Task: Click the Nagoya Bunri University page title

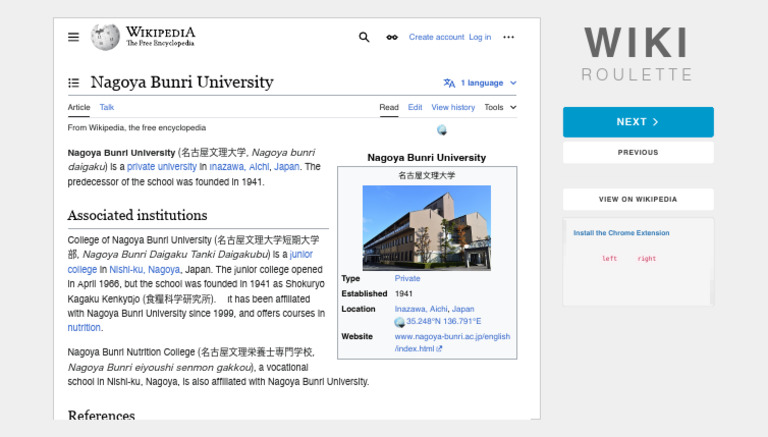Action: [182, 82]
